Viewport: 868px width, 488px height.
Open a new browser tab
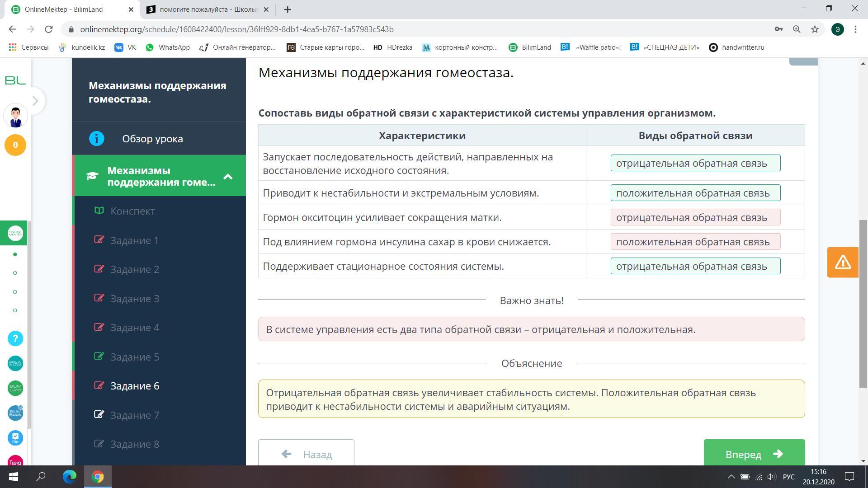pos(287,9)
